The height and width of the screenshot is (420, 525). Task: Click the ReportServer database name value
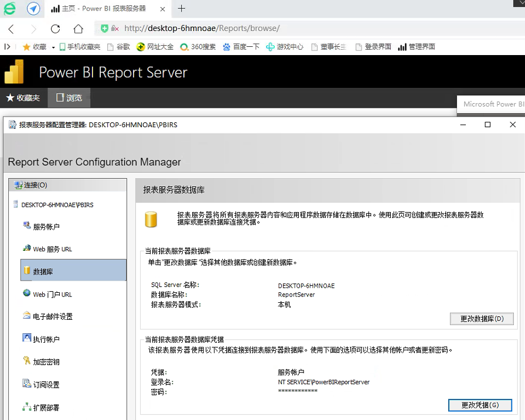pos(296,295)
